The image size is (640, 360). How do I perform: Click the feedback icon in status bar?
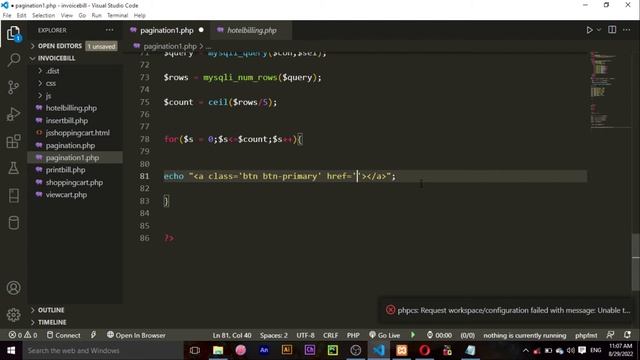pos(610,335)
